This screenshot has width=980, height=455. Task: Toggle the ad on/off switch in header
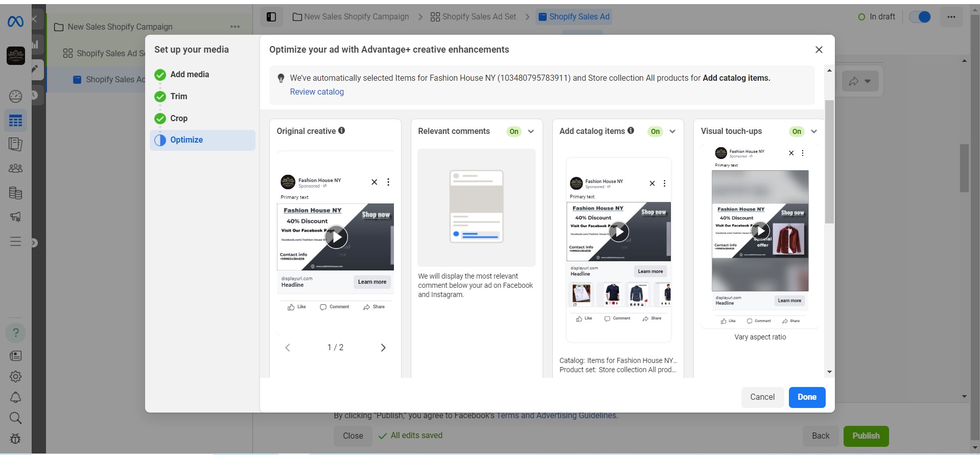(920, 17)
